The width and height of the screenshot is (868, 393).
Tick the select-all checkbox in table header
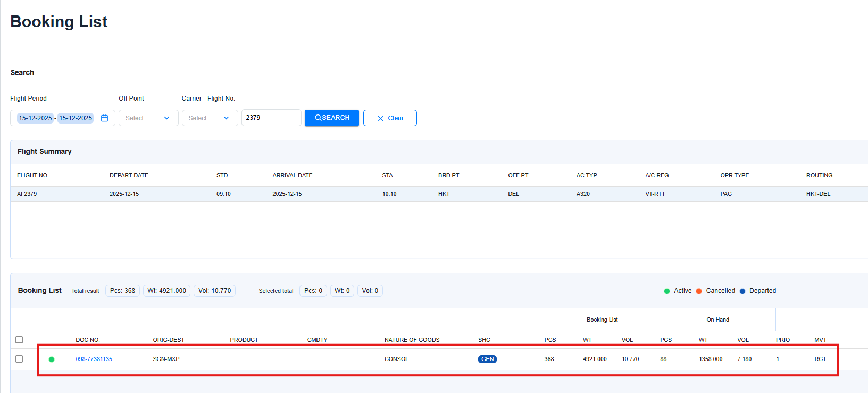coord(19,340)
